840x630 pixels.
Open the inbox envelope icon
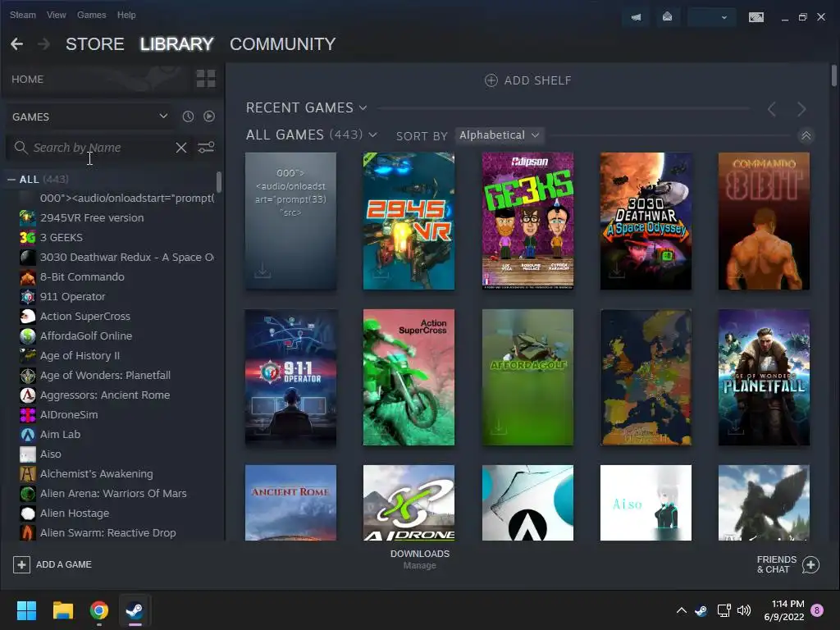[667, 17]
